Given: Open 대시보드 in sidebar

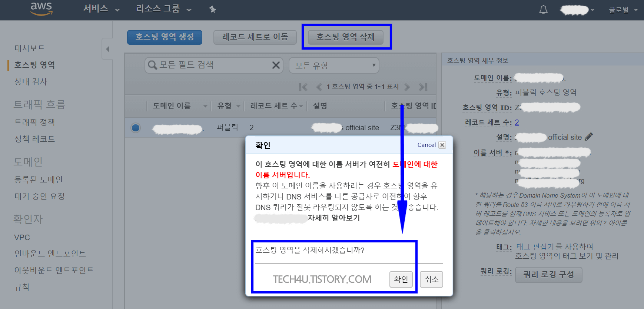Looking at the screenshot, I should pos(30,48).
